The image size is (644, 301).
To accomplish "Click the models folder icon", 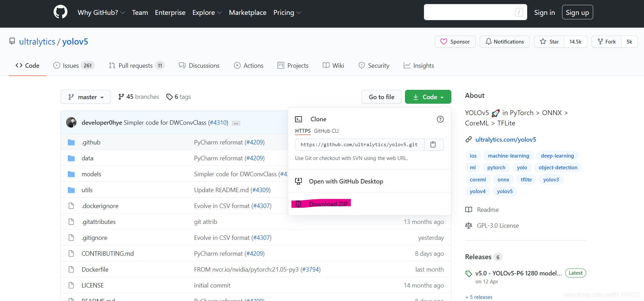I will coord(71,174).
